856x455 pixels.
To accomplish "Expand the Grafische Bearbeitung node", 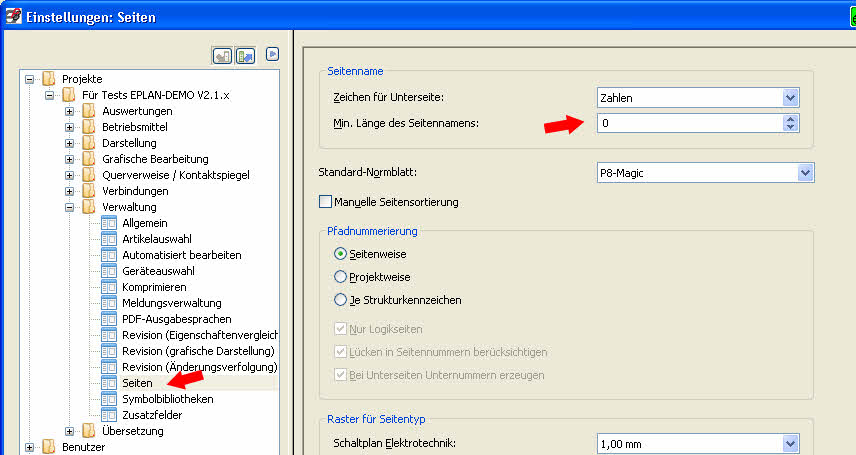I will (69, 159).
